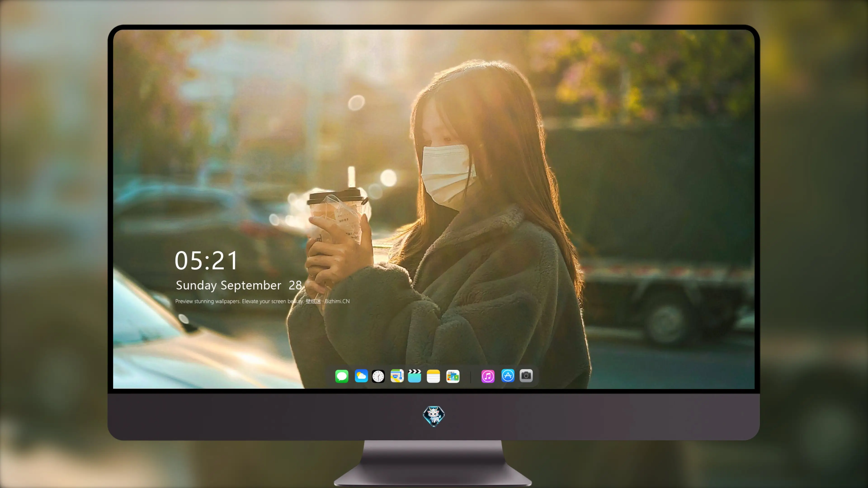
Task: Launch the pink iTunes Store icon
Action: click(488, 376)
